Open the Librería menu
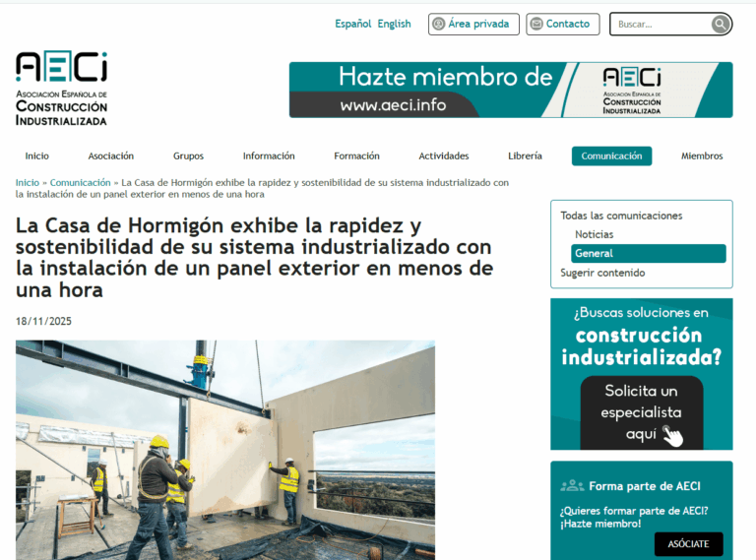The width and height of the screenshot is (756, 560). click(525, 156)
